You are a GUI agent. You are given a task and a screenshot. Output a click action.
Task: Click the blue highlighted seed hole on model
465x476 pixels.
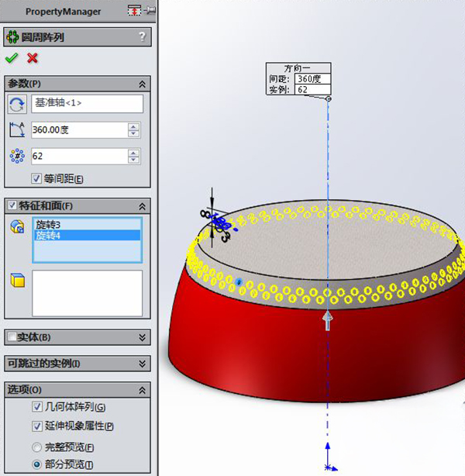[239, 282]
